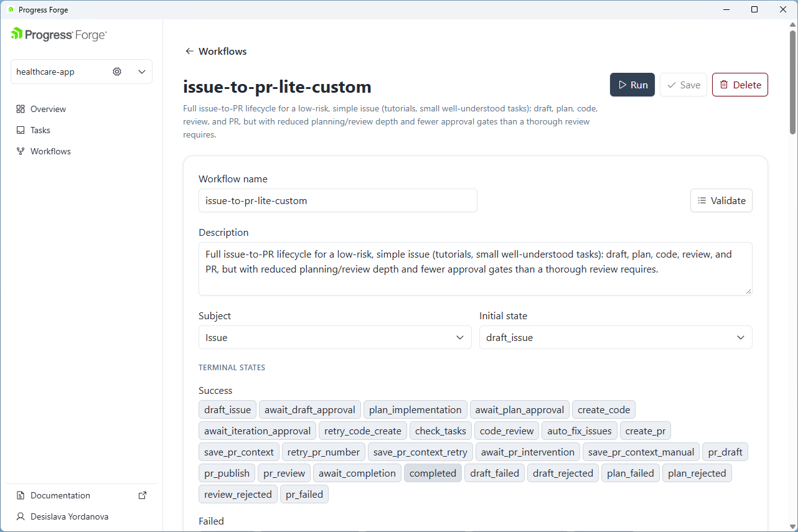
Task: Run the workflow
Action: click(x=632, y=85)
